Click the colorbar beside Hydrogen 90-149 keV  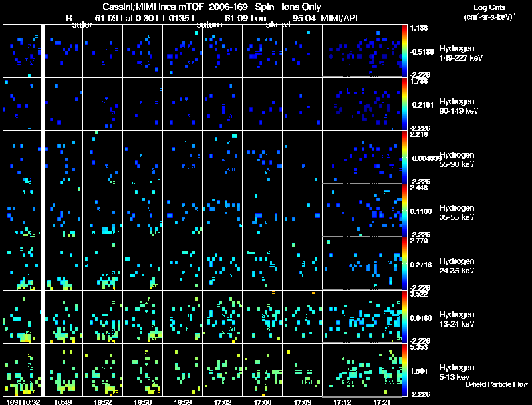point(404,104)
